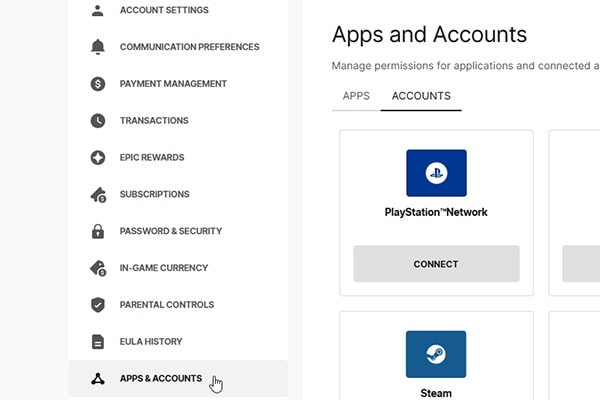Screen dimensions: 600x400
Task: Click the PlayStation Network logo tile
Action: [x=436, y=173]
